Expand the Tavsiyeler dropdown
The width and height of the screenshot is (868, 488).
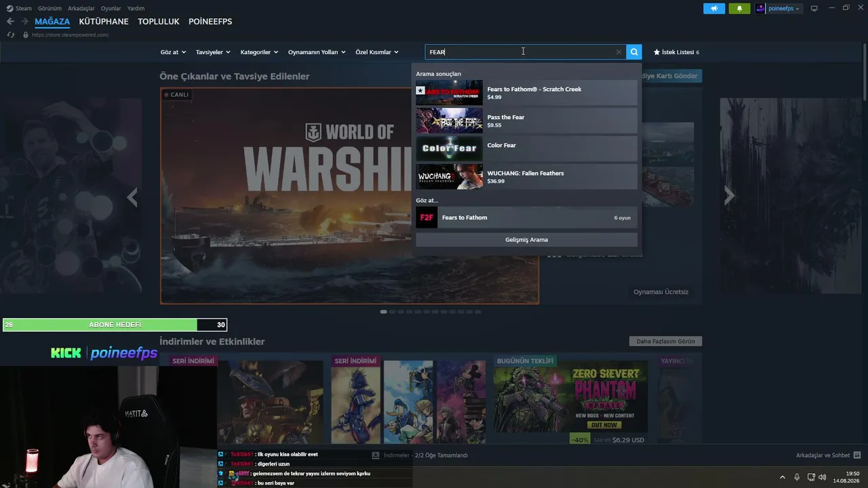coord(213,52)
